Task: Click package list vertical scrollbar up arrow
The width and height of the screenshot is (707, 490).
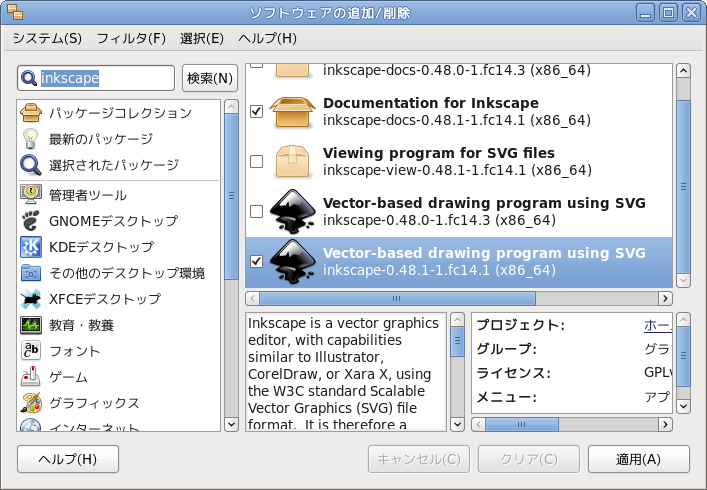Action: 684,71
